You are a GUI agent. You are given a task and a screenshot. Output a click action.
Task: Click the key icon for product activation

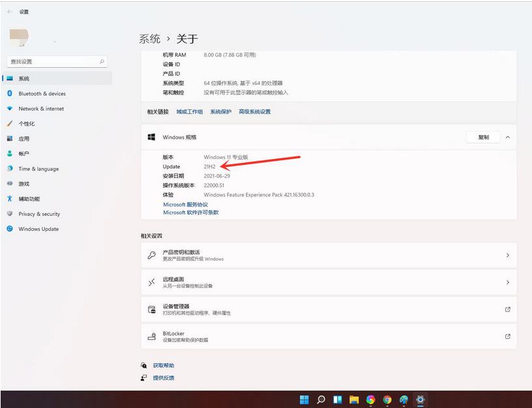click(x=152, y=255)
